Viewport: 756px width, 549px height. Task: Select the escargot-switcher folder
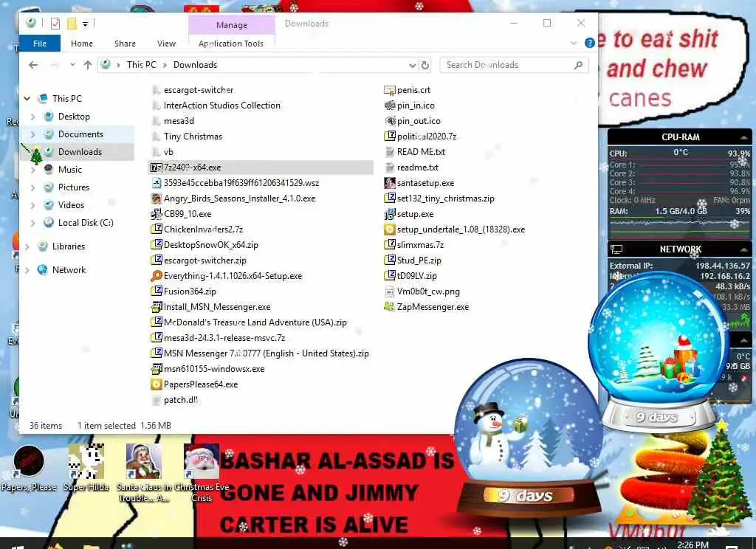(x=198, y=90)
